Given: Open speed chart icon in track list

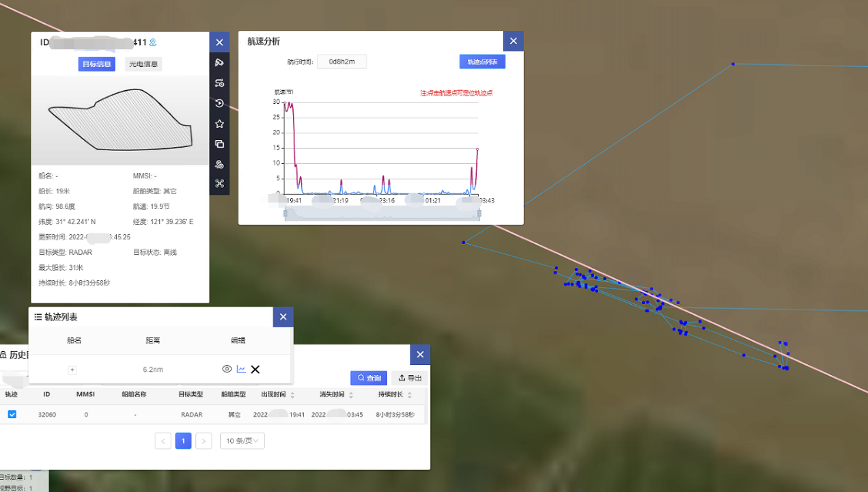Looking at the screenshot, I should coord(241,370).
